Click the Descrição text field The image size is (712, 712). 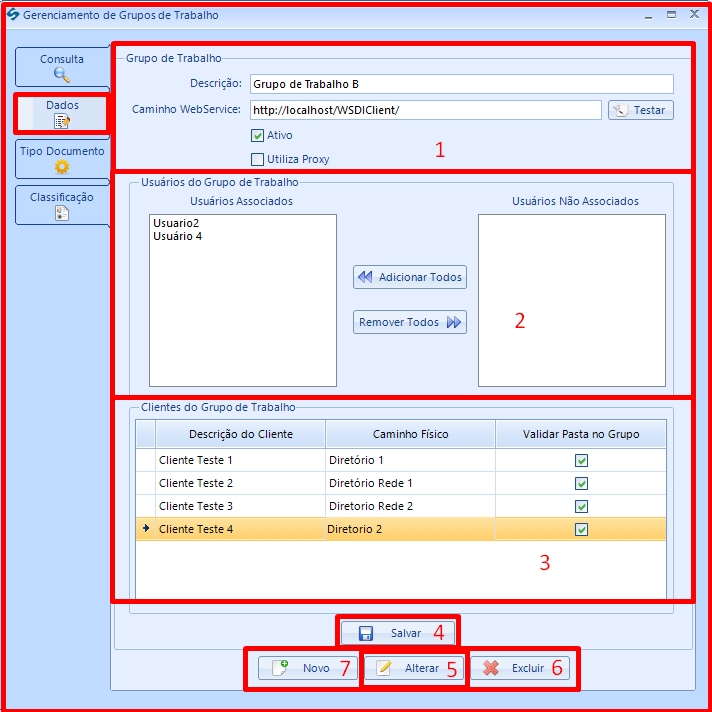460,84
